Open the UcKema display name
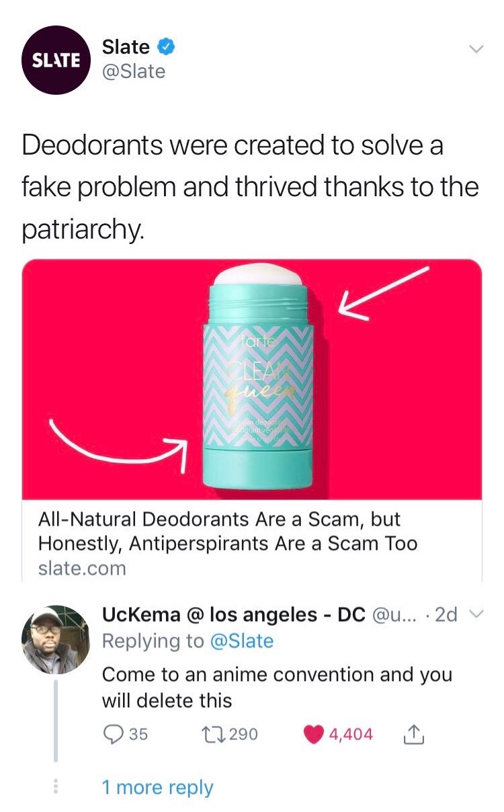Screen dimensions: 504x812 pos(233,614)
